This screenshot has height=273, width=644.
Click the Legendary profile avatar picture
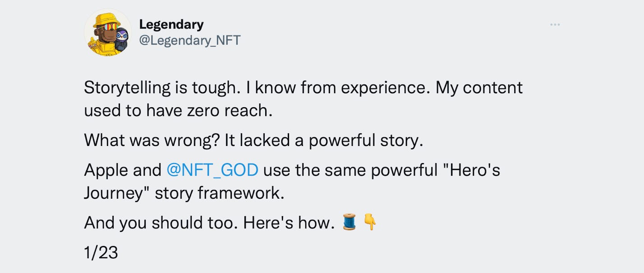(x=107, y=32)
